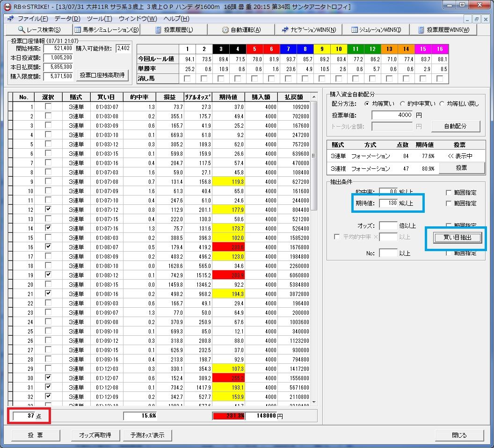The height and width of the screenshot is (448, 494).
Task: Click the bottom-left 投 票 button
Action: (36, 435)
